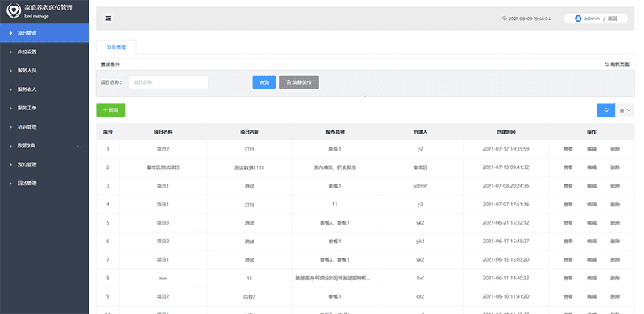Click the 2021-07-17 19:35:59 timestamp cell
The image size is (644, 314).
coord(506,149)
